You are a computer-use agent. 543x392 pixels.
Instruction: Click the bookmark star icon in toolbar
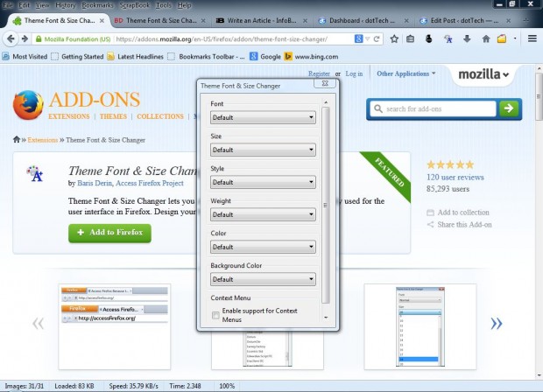394,38
